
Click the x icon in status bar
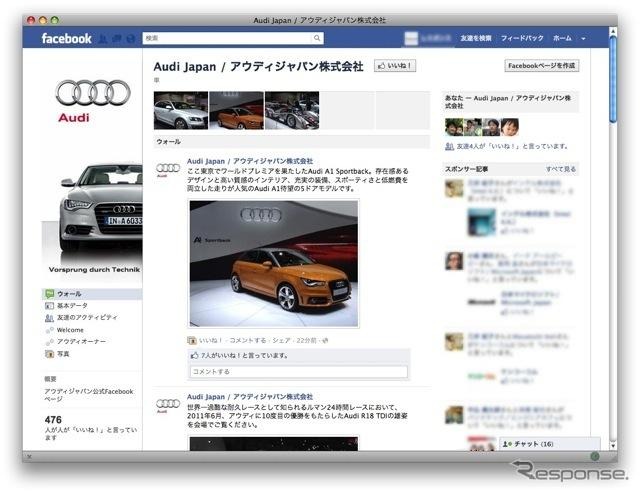(29, 457)
